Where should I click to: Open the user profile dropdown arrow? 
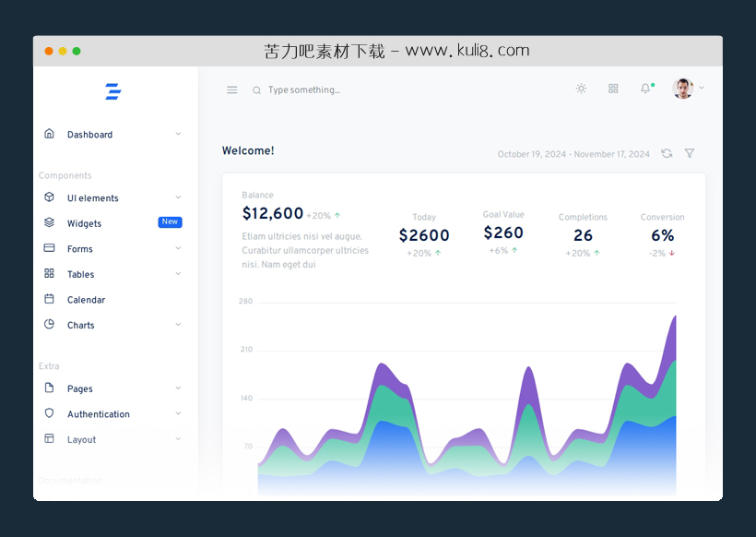coord(703,89)
